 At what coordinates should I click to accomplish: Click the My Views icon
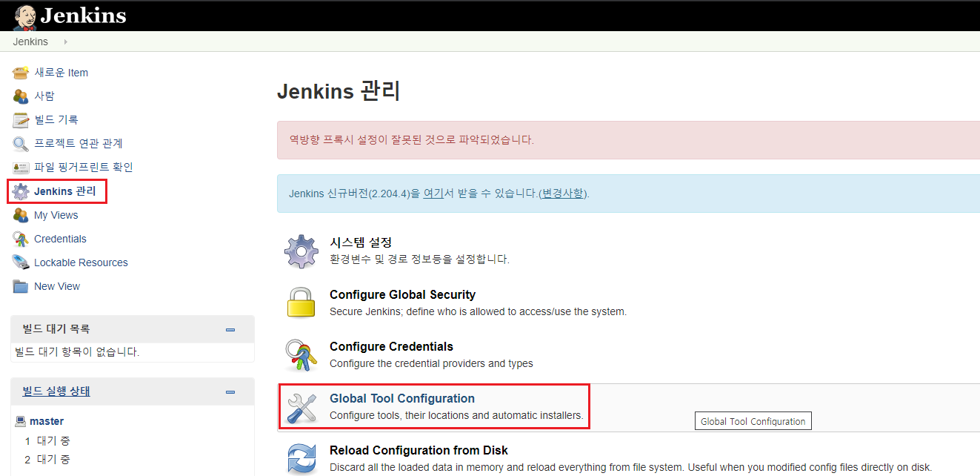(x=21, y=215)
